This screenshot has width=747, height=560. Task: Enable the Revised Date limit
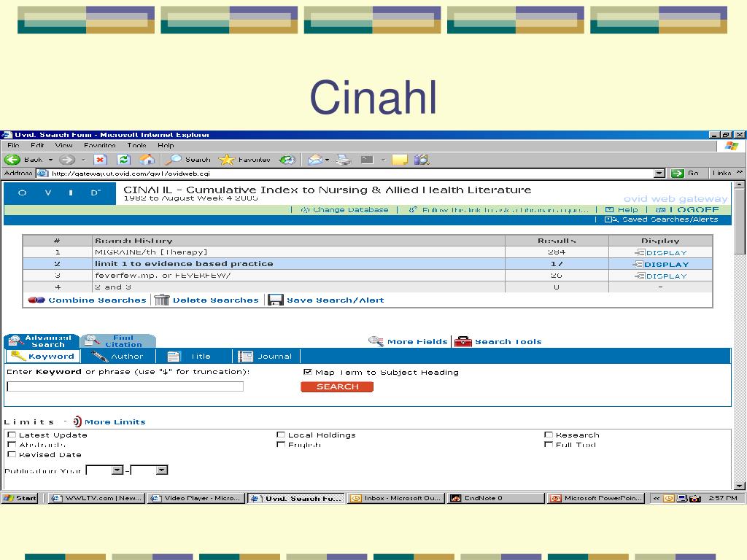click(12, 454)
